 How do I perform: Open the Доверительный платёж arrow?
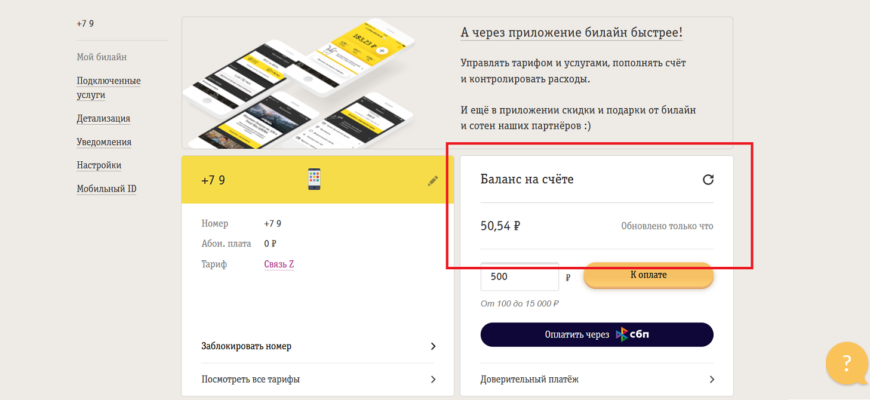click(712, 379)
